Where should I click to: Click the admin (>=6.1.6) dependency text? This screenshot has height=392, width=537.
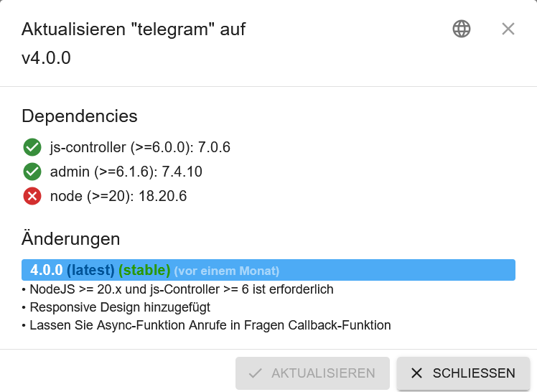[126, 172]
